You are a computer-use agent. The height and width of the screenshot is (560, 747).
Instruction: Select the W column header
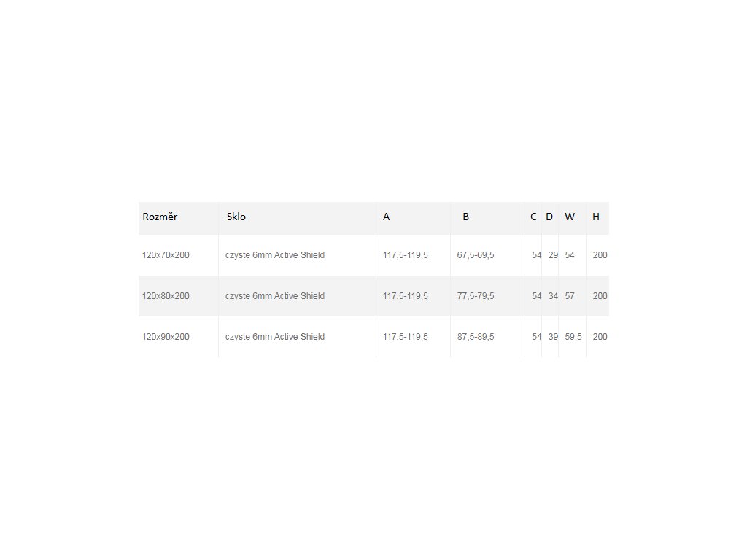point(570,217)
